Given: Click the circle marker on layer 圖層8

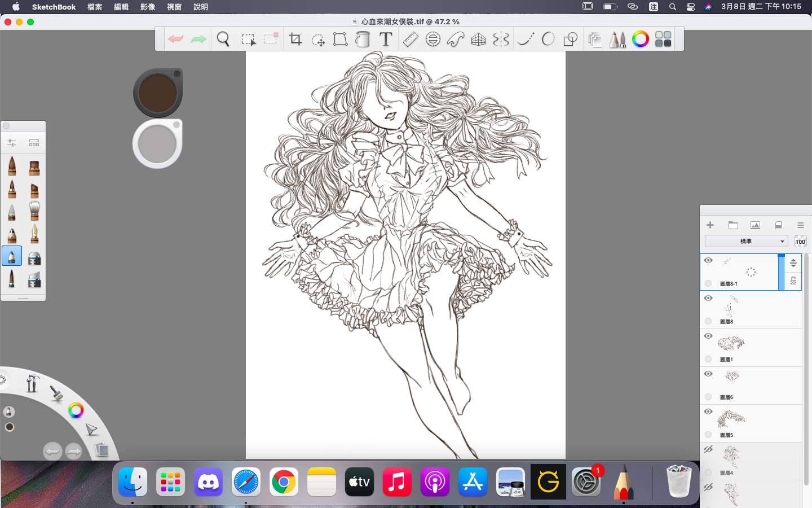Looking at the screenshot, I should tap(708, 321).
